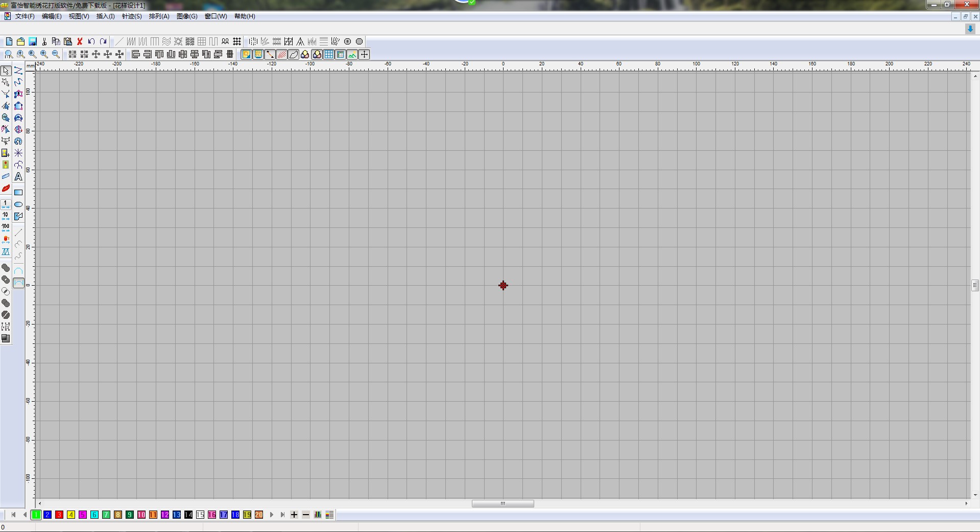Open the 文件(F) menu
The image size is (980, 532).
25,16
